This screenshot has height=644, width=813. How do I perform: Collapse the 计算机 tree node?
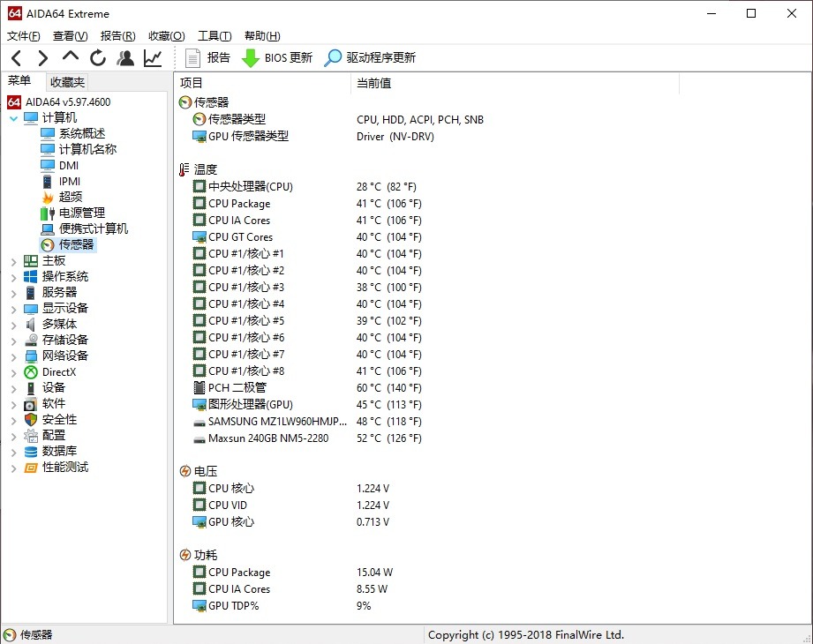point(13,118)
